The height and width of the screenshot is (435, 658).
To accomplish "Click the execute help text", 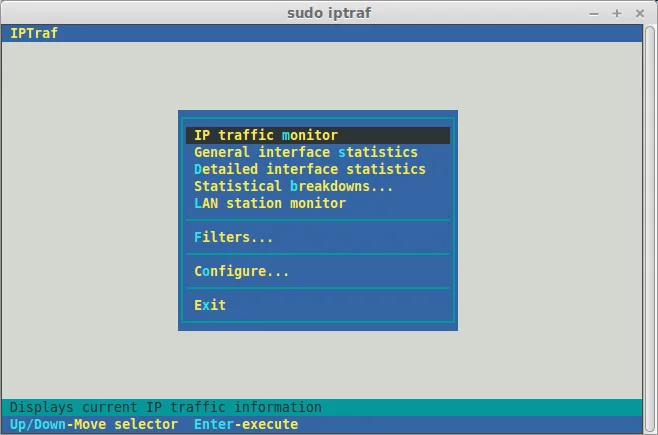I will (x=270, y=424).
